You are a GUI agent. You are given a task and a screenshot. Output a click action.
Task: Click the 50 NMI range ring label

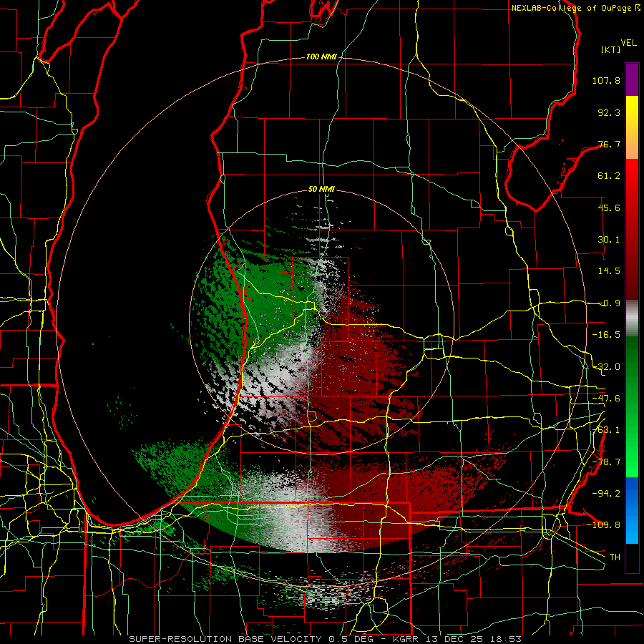coord(321,189)
